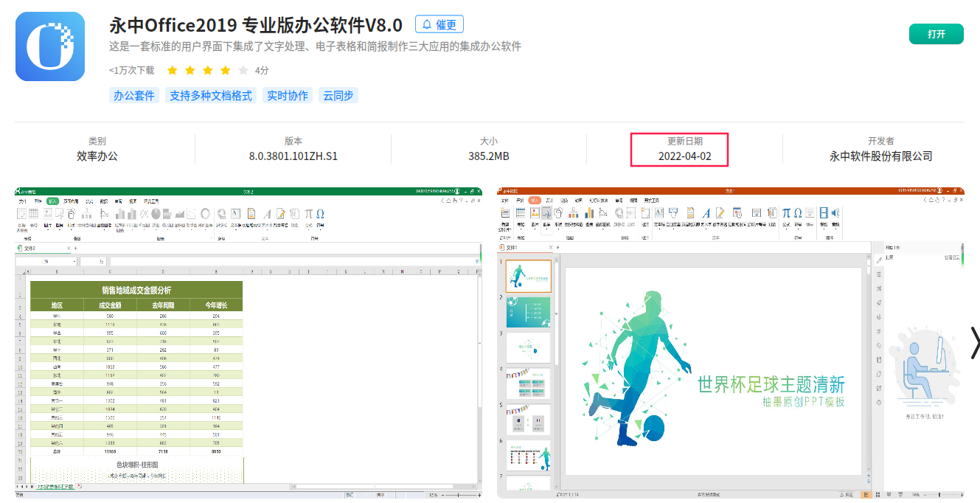
Task: Click the fifth gray rating star
Action: (243, 71)
